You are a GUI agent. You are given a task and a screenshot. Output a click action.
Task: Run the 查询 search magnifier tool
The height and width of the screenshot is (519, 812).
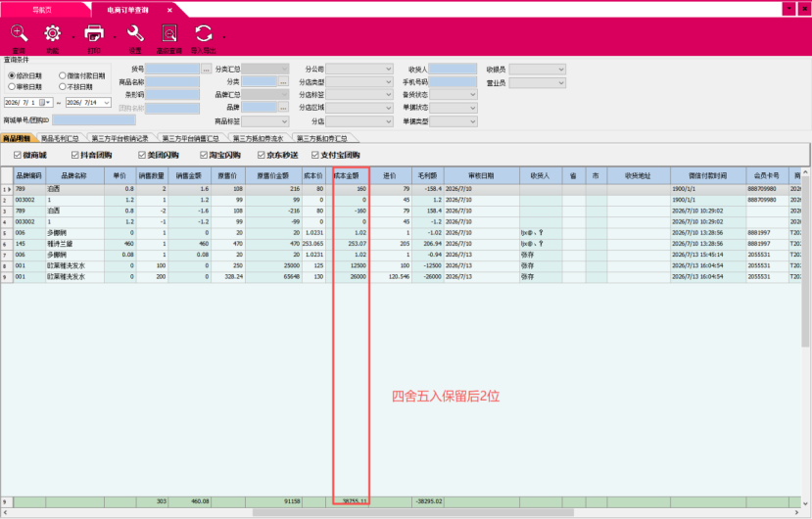pyautogui.click(x=19, y=33)
